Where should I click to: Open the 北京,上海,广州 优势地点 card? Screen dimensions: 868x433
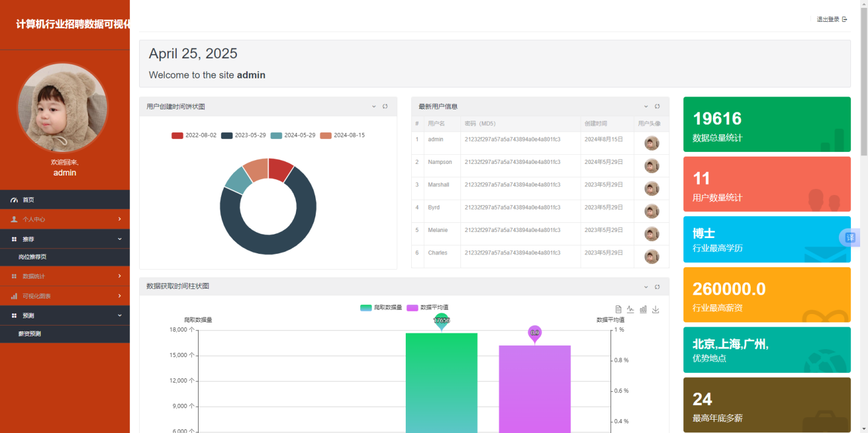pos(767,350)
